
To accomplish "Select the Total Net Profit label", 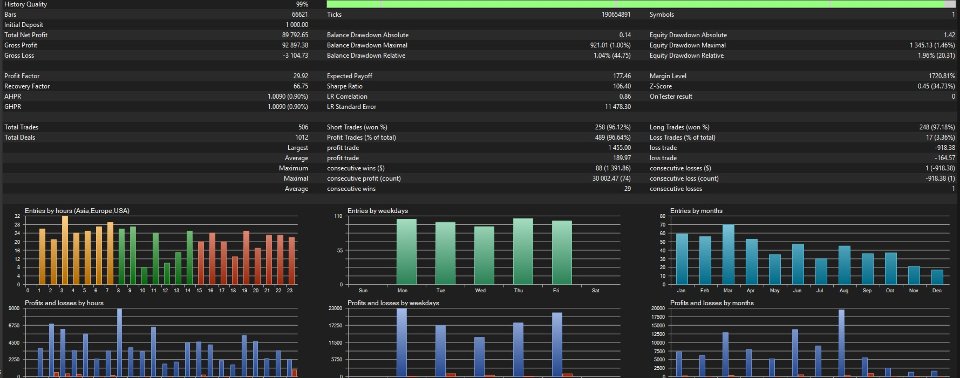I will [x=25, y=35].
